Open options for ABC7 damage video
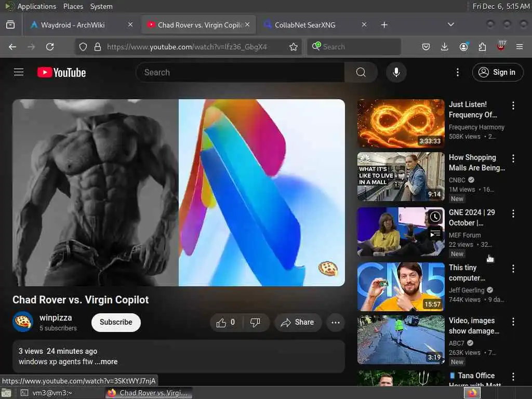This screenshot has height=399, width=532. (513, 321)
